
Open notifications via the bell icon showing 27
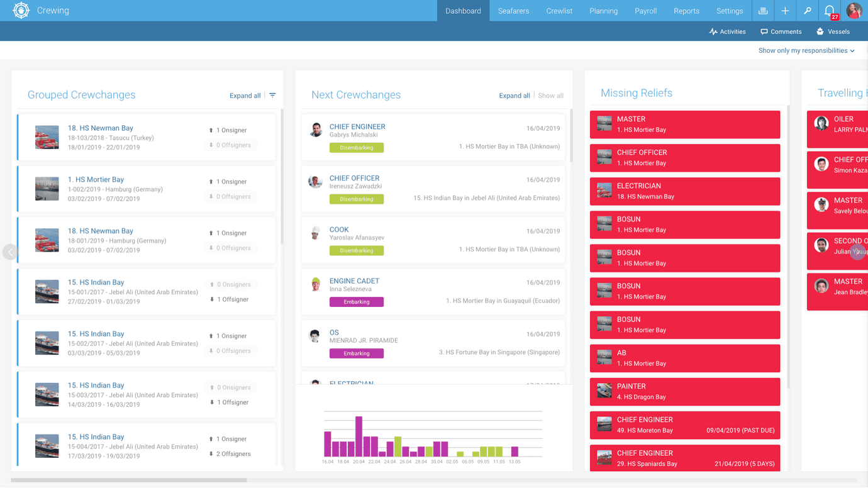coord(829,11)
